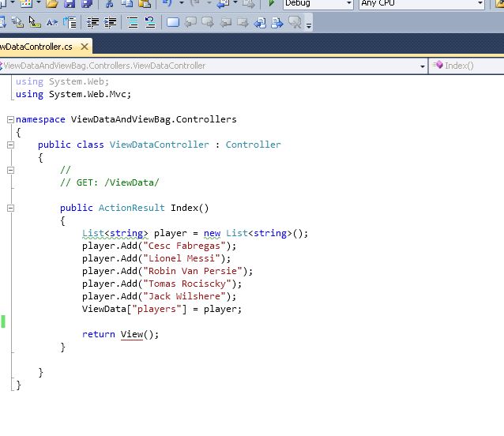Click the "Tomas Rociscky" string literal
The height and width of the screenshot is (436, 504).
pos(187,284)
